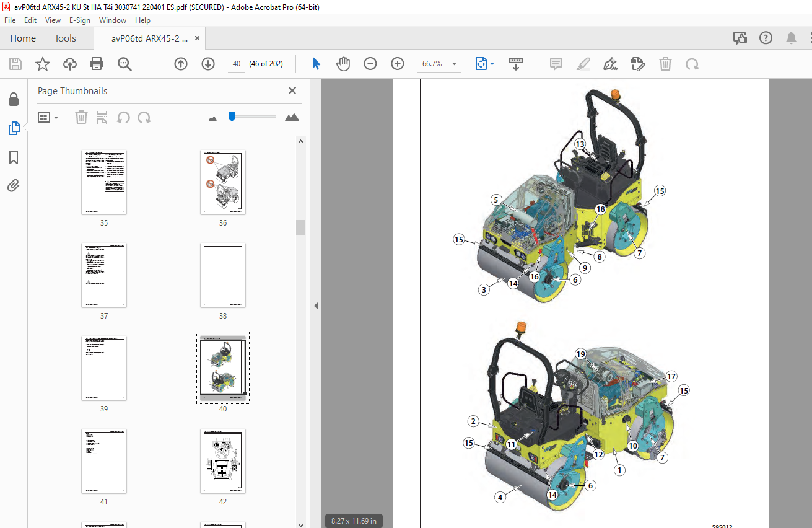Viewport: 812px width, 528px height.
Task: Close the Page Thumbnails panel
Action: tap(292, 90)
